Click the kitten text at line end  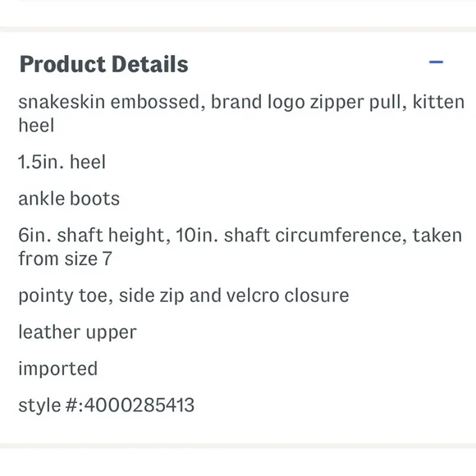[438, 102]
